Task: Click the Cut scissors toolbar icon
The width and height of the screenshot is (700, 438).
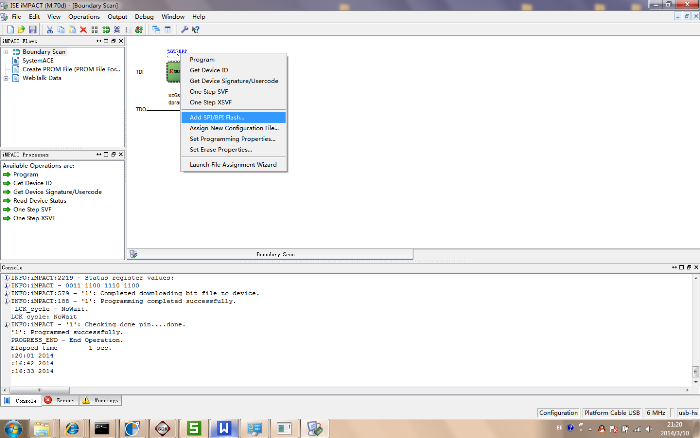Action: click(x=48, y=30)
